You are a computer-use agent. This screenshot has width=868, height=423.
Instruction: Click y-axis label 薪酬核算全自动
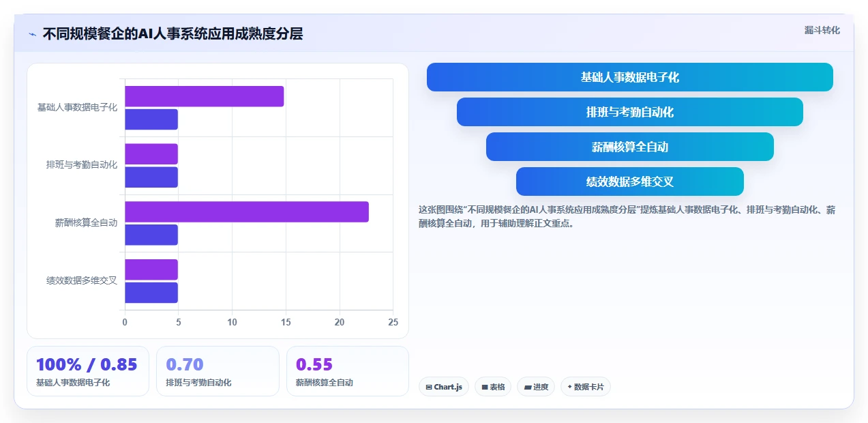click(86, 223)
